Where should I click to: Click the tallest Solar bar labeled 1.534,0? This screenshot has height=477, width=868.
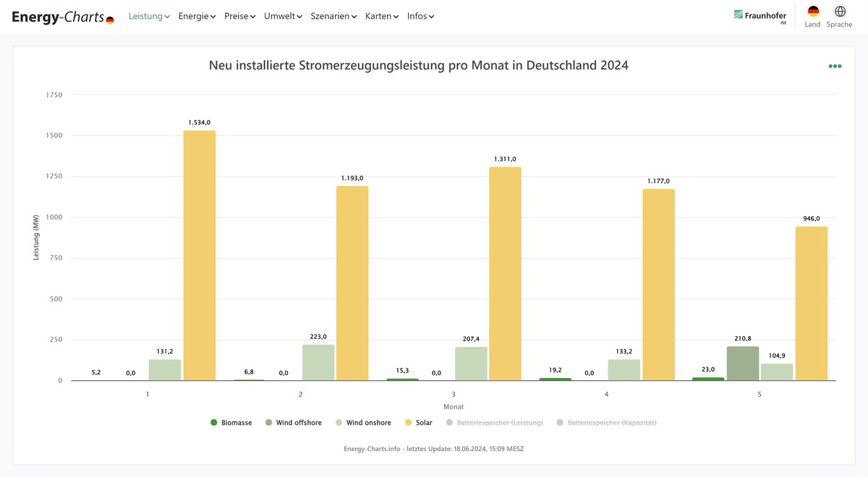point(199,253)
